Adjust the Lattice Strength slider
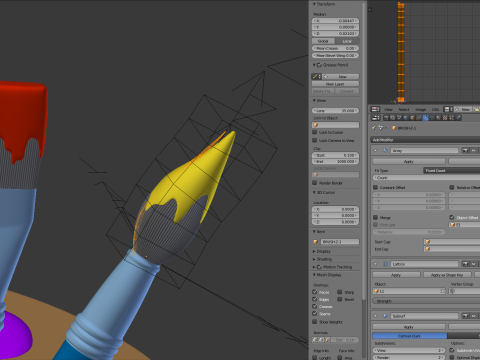 [x=426, y=301]
